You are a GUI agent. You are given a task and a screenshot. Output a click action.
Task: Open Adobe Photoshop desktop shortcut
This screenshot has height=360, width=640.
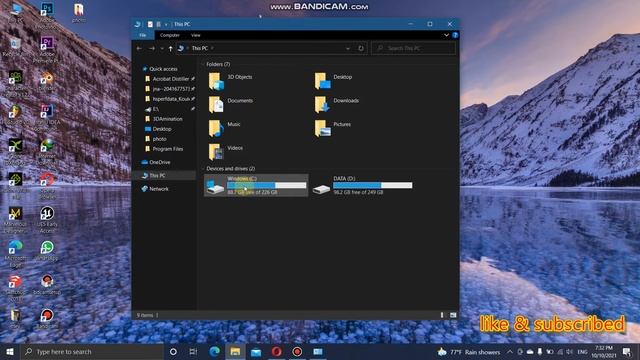pyautogui.click(x=47, y=14)
